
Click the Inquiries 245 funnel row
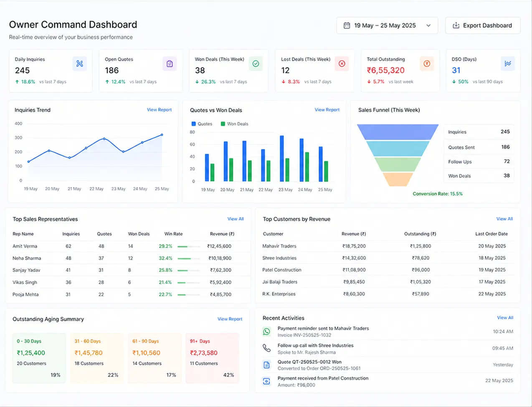click(x=479, y=132)
